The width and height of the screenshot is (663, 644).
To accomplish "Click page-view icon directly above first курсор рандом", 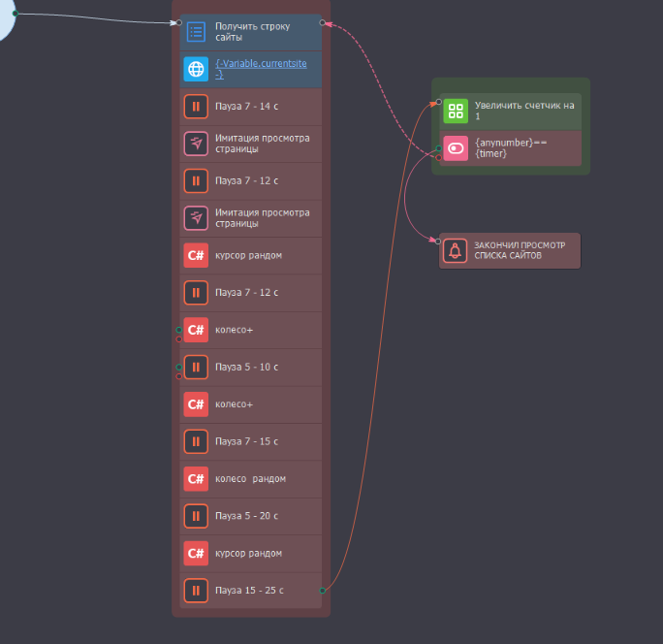I will [196, 218].
